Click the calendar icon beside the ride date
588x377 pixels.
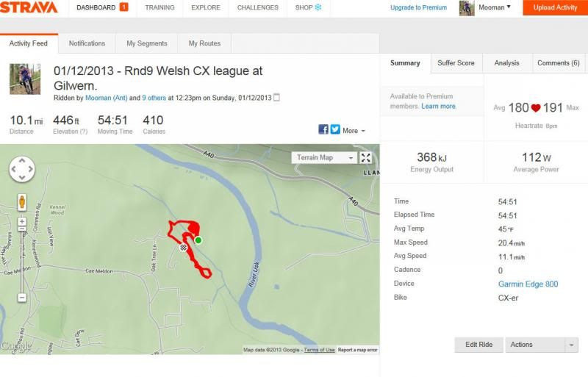276,98
